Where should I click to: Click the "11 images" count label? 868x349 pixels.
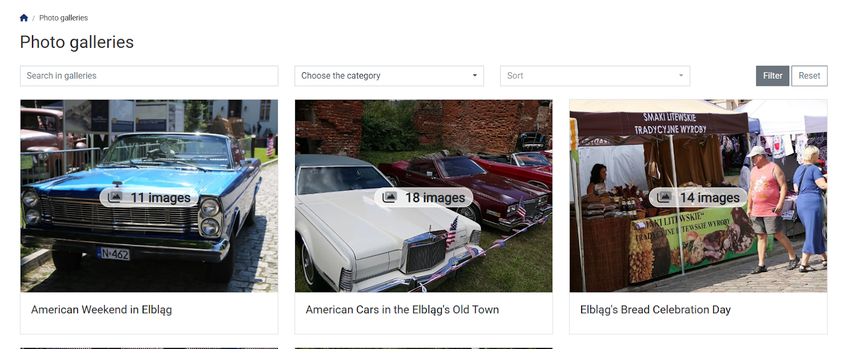tap(161, 198)
